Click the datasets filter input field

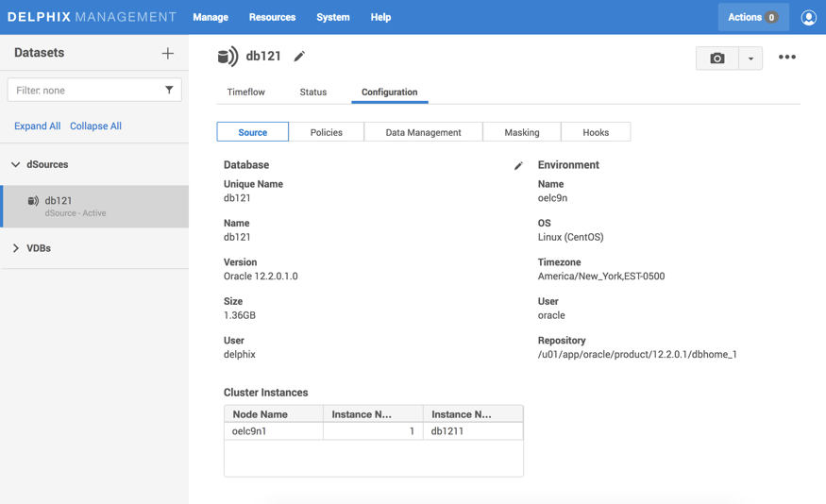click(85, 91)
